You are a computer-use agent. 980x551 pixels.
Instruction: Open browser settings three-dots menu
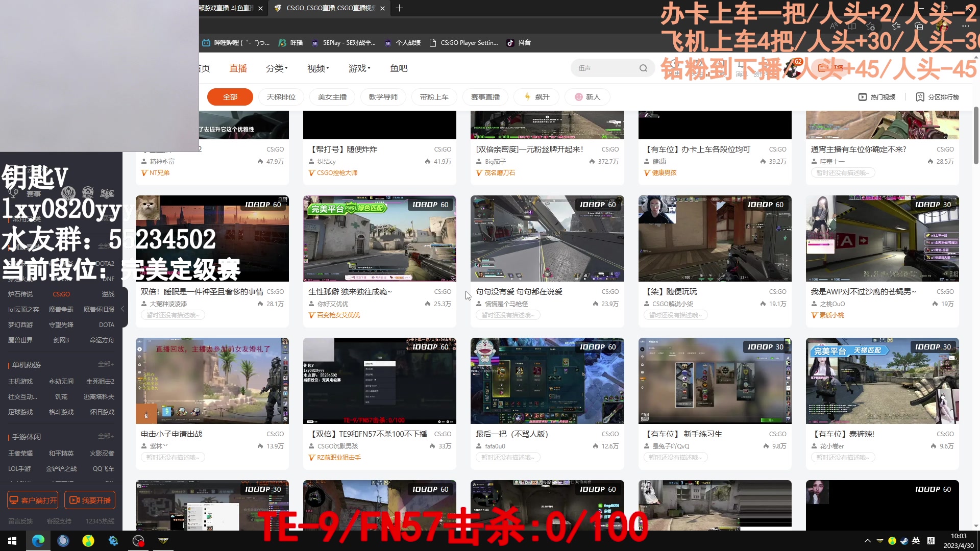[x=965, y=26]
